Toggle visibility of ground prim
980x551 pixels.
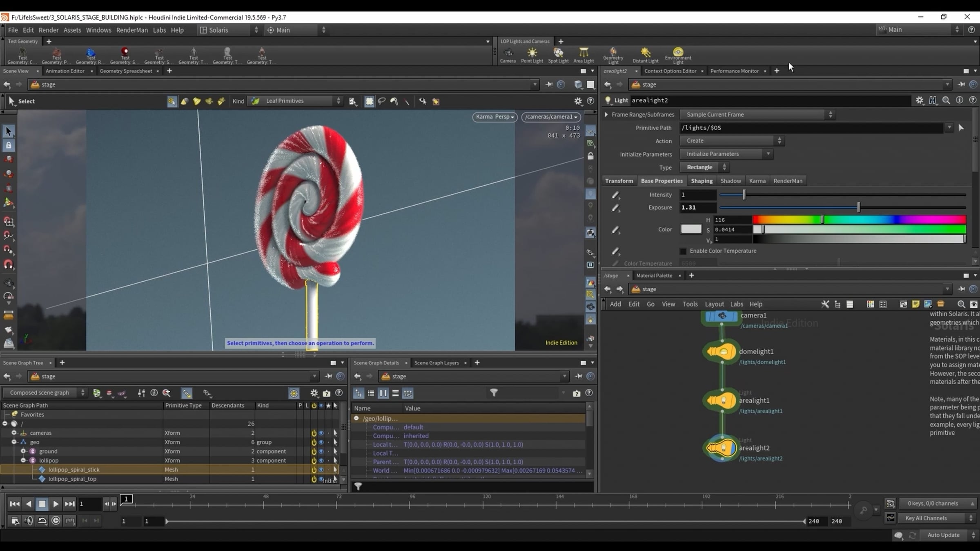[x=321, y=451]
